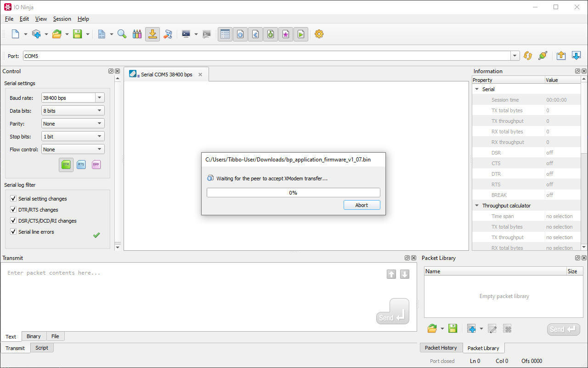Viewport: 588px width, 368px height.
Task: Uncheck Serial line errors checkbox
Action: [x=13, y=232]
